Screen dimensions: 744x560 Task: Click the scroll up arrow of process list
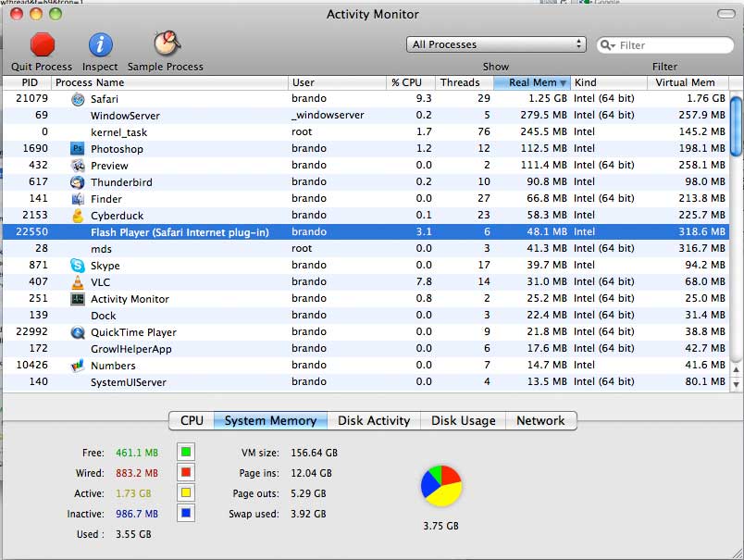point(736,369)
